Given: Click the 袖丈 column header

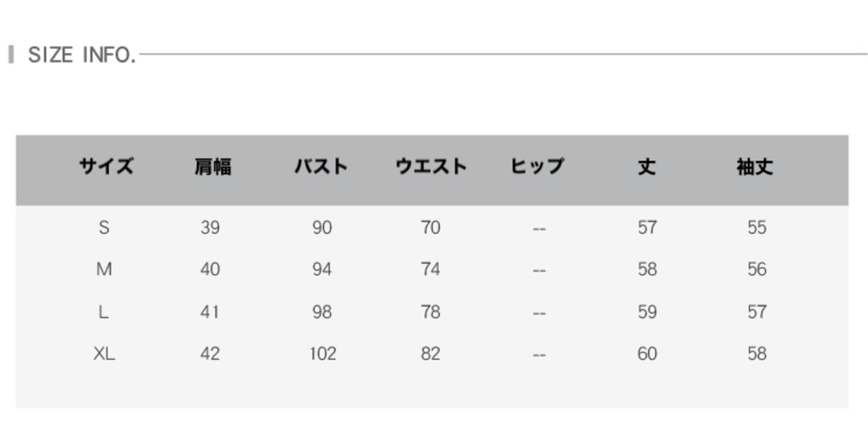Looking at the screenshot, I should (755, 166).
